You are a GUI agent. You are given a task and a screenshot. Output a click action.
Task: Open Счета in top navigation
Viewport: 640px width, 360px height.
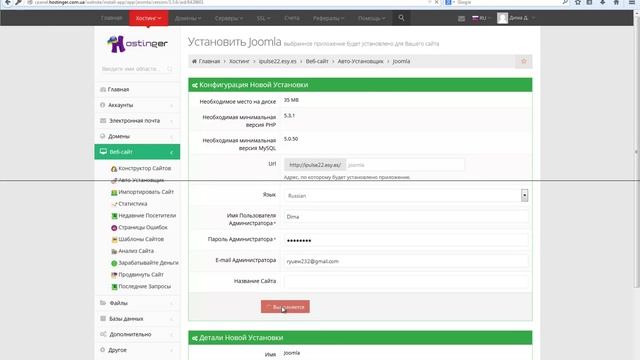pos(292,18)
